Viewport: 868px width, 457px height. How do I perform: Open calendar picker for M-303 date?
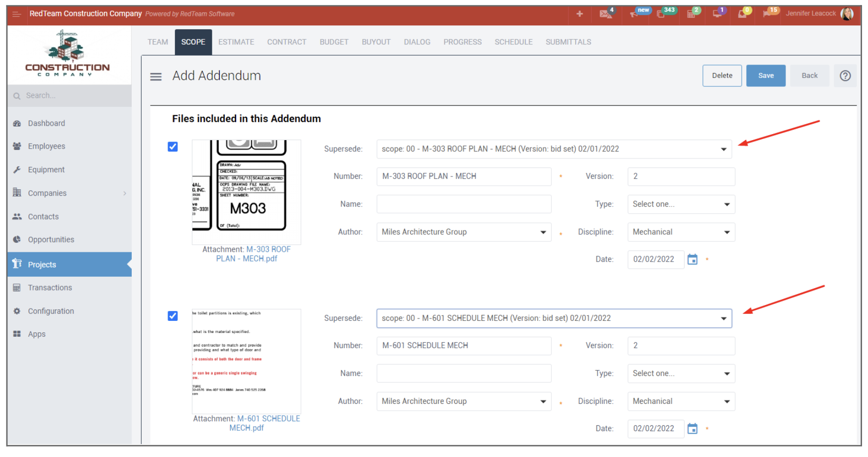pos(692,259)
